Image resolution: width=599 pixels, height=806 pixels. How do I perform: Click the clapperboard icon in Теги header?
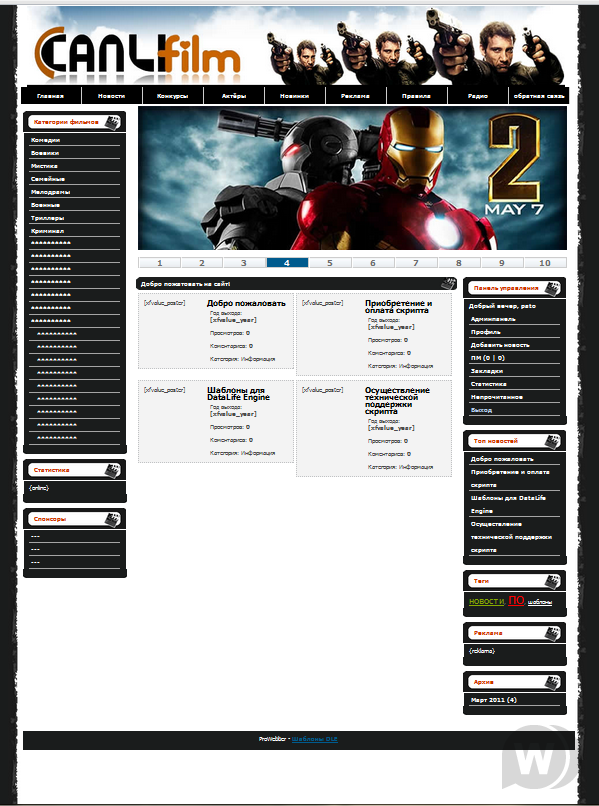tap(552, 581)
